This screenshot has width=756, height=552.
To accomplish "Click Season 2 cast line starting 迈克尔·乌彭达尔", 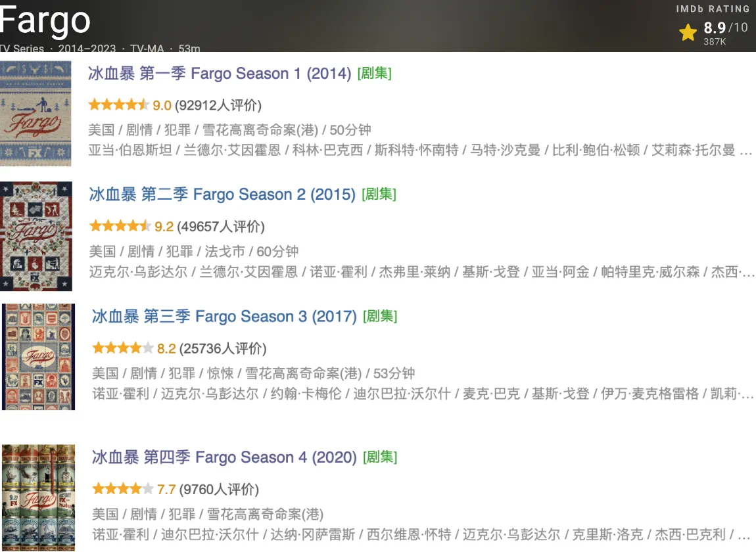I will pos(422,272).
